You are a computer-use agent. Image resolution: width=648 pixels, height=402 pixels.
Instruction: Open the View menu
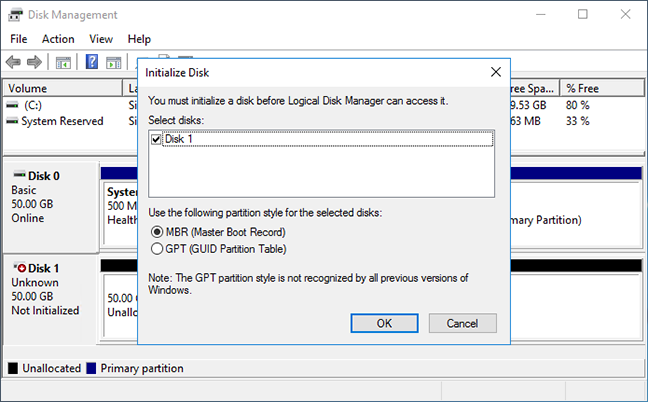click(101, 39)
